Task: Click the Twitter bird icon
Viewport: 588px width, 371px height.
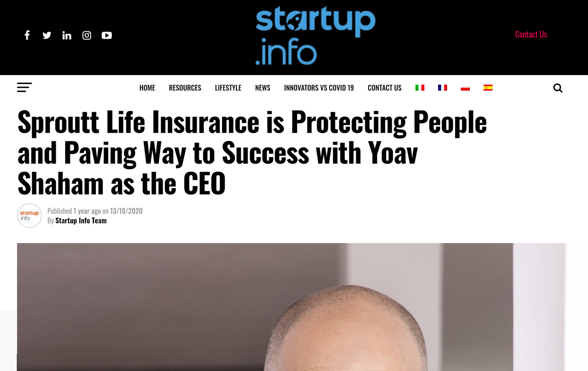Action: [x=47, y=35]
